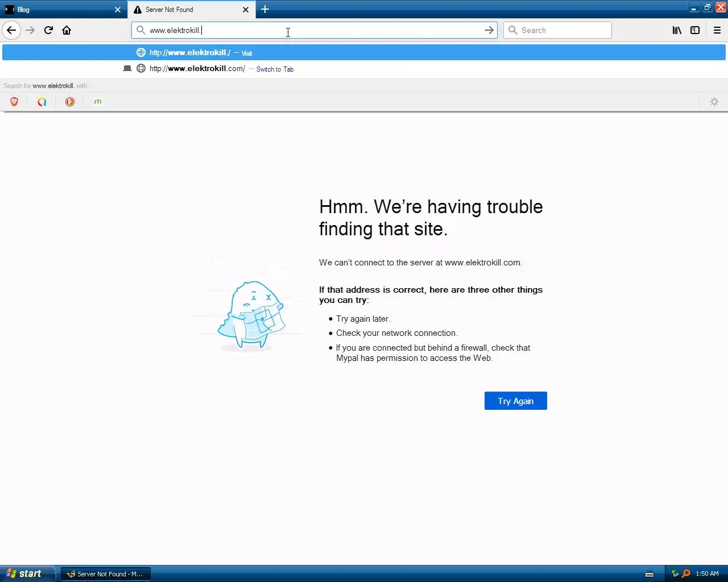This screenshot has width=728, height=582.
Task: Search with the DuckDuckGo engine icon
Action: (70, 102)
